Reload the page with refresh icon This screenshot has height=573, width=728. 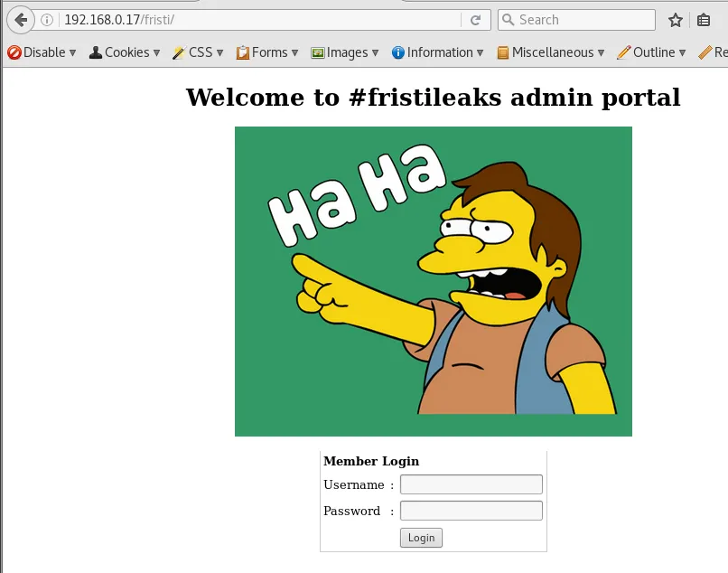475,20
